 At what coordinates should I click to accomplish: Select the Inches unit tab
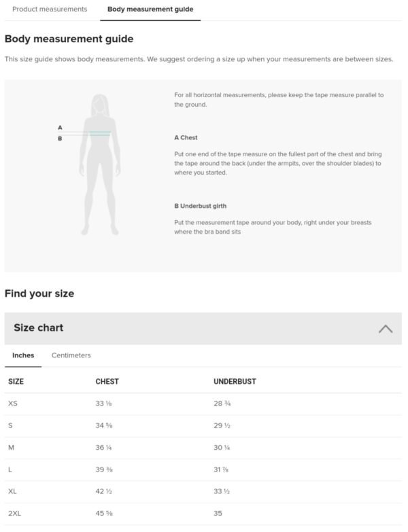pos(23,355)
